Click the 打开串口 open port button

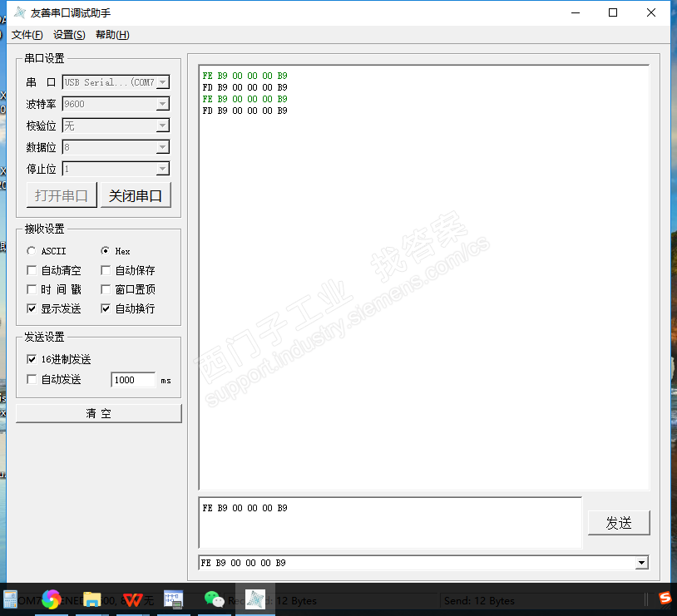click(62, 195)
